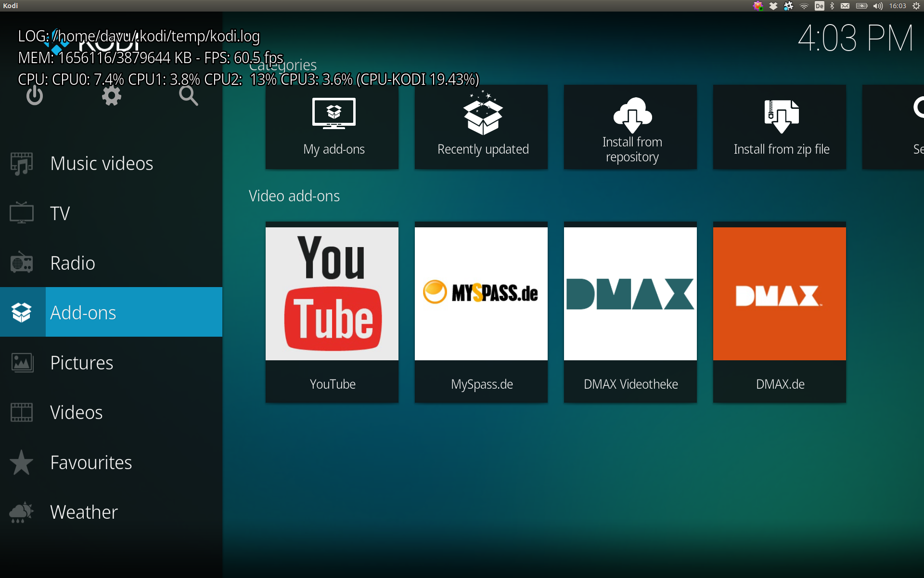
Task: Open the system volume indicator
Action: tap(878, 6)
